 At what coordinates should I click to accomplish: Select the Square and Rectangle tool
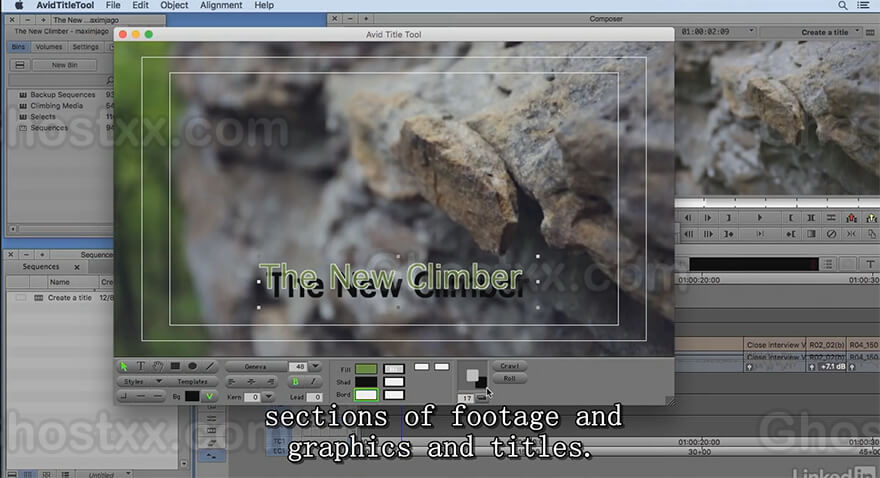[x=175, y=366]
